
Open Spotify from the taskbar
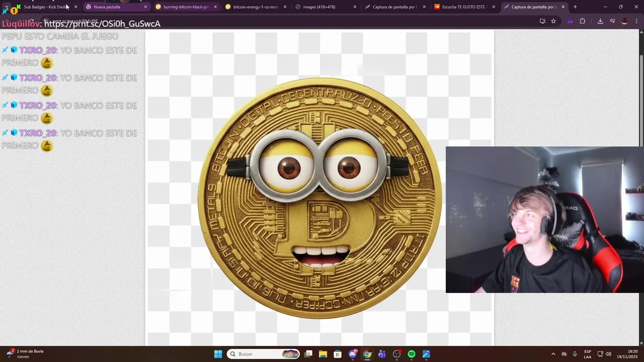click(x=412, y=354)
